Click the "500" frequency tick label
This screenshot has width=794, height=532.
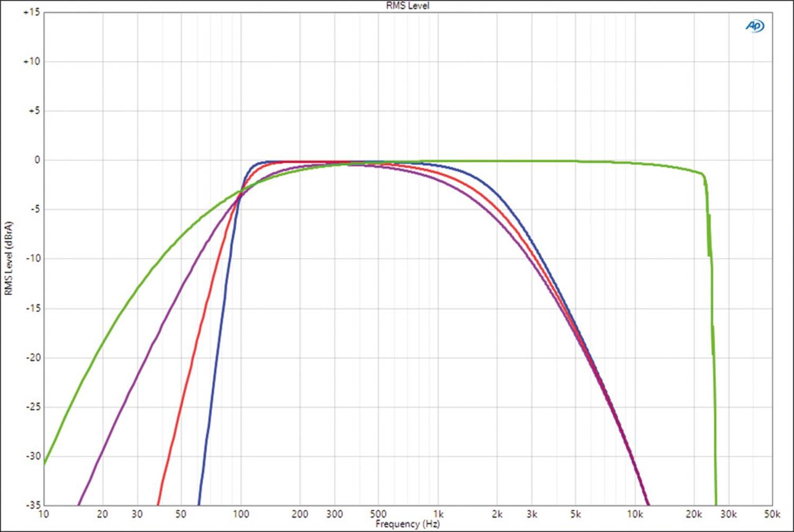tap(378, 514)
